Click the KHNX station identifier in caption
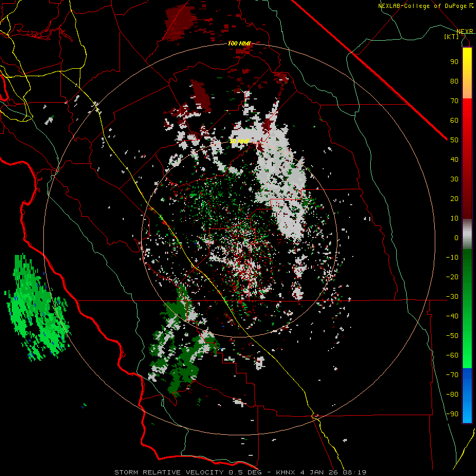The height and width of the screenshot is (476, 476). coord(286,472)
